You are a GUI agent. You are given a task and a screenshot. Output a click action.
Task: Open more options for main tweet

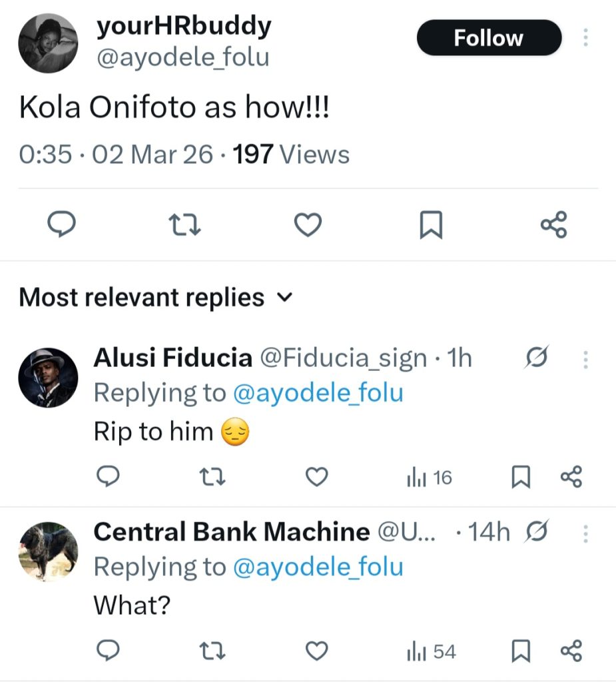[x=585, y=38]
